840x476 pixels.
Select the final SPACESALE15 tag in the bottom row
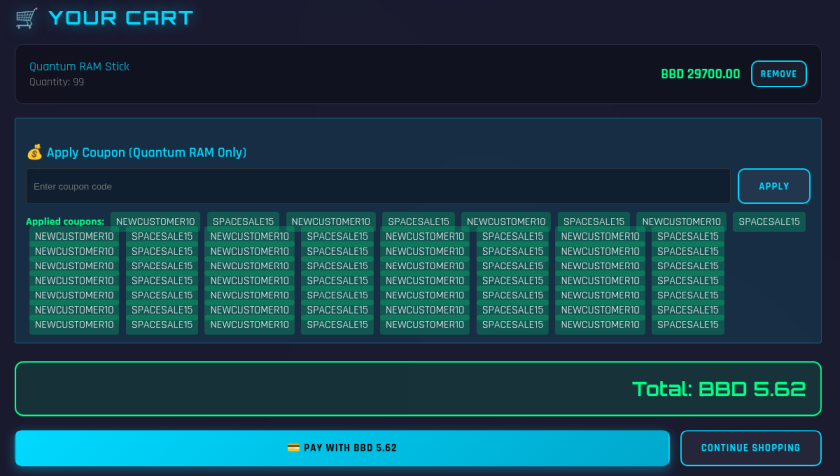(688, 325)
